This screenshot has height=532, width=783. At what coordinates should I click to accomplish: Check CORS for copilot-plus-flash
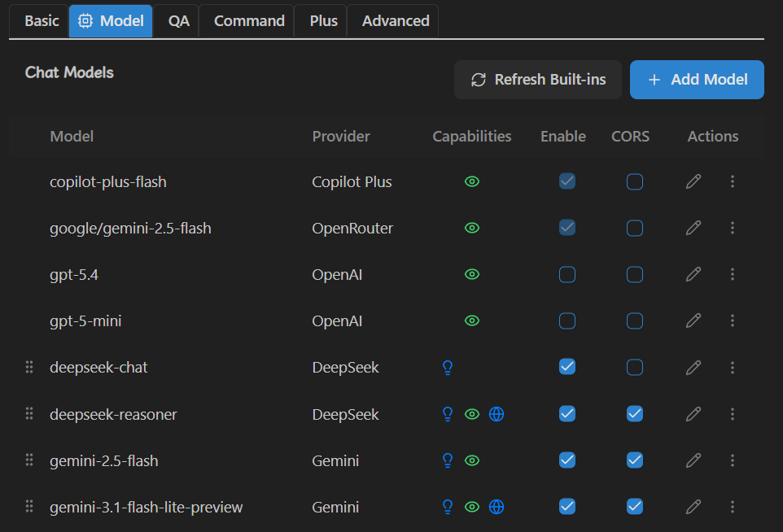634,181
